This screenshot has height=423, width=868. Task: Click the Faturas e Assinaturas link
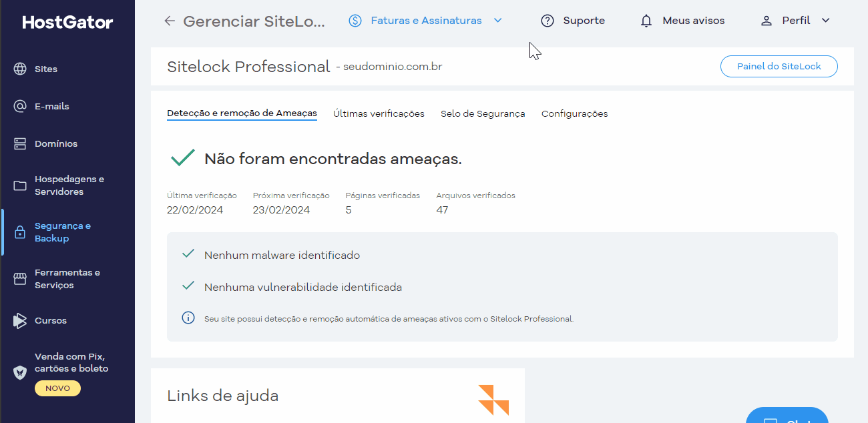(426, 21)
